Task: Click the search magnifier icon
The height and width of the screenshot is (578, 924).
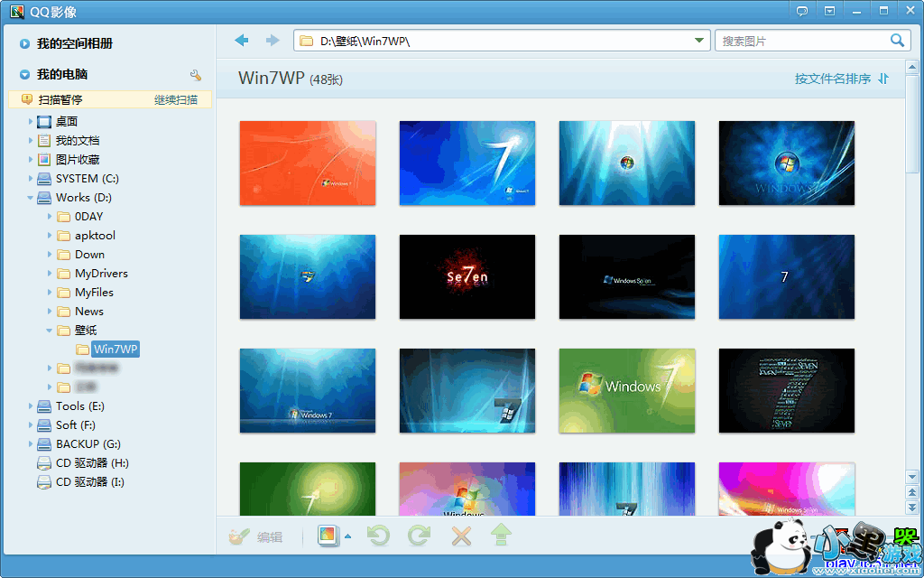Action: tap(897, 41)
